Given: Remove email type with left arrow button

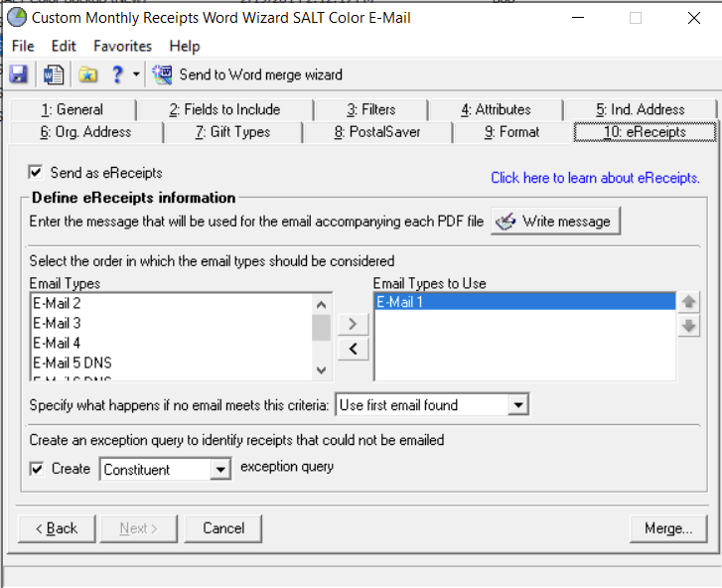Looking at the screenshot, I should tap(353, 349).
